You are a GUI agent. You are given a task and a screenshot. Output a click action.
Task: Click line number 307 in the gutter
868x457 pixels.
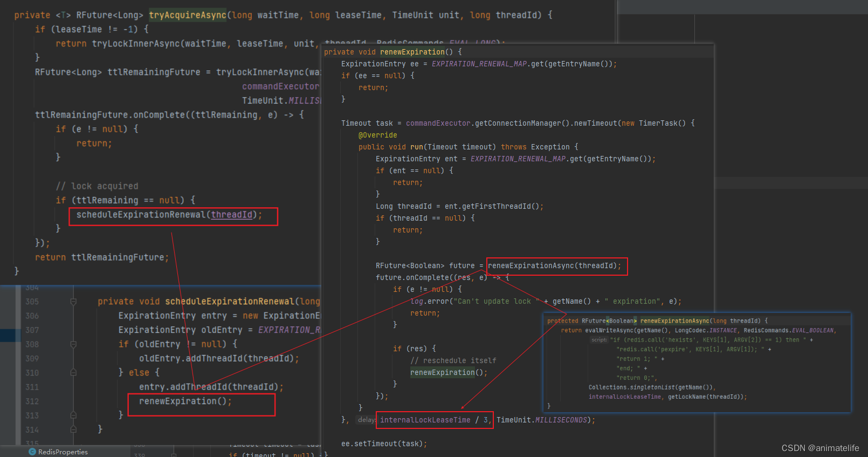point(32,330)
